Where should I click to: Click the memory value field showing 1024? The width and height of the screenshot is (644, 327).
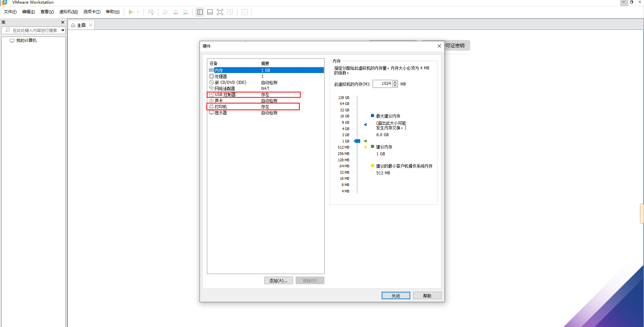point(383,84)
